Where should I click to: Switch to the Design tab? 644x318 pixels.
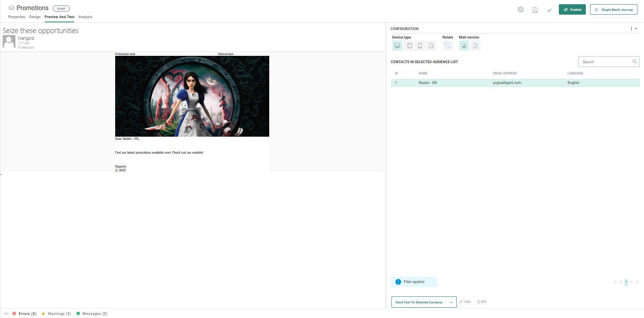pyautogui.click(x=35, y=17)
